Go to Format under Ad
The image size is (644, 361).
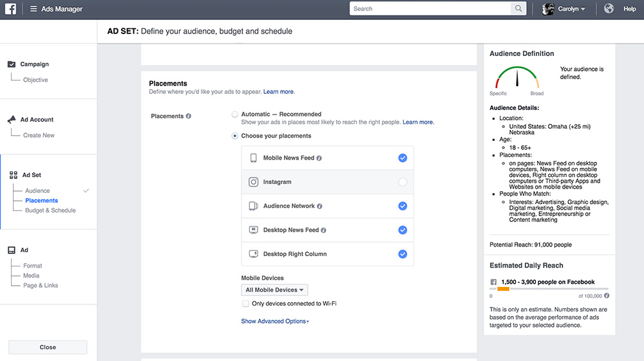tap(32, 265)
